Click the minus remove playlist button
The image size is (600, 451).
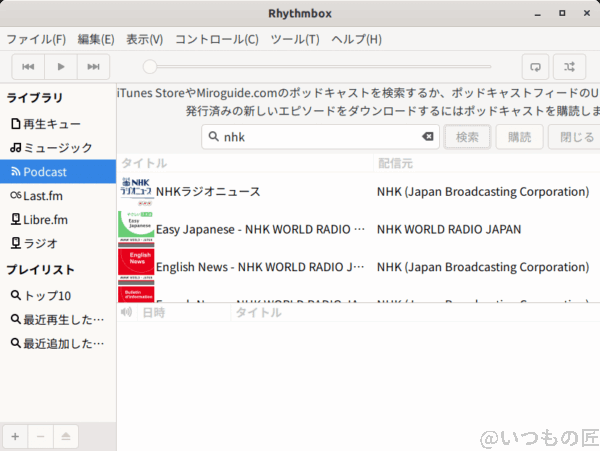(41, 436)
